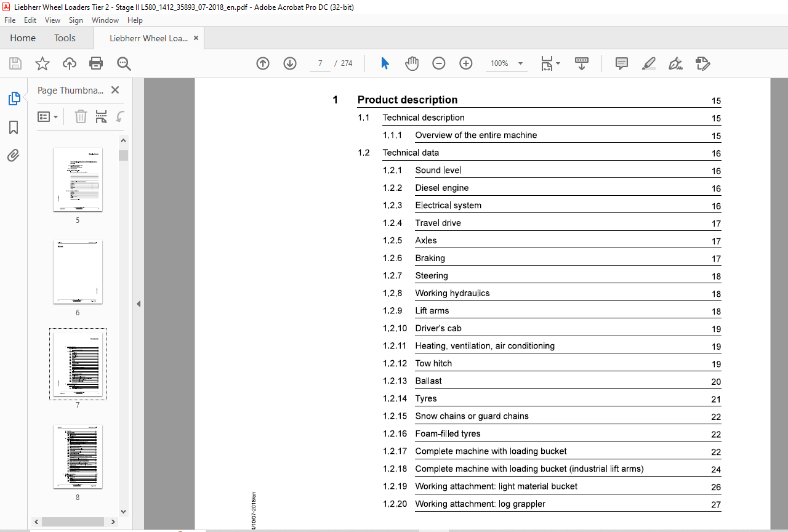
Task: Click the page number input field
Action: pos(320,63)
